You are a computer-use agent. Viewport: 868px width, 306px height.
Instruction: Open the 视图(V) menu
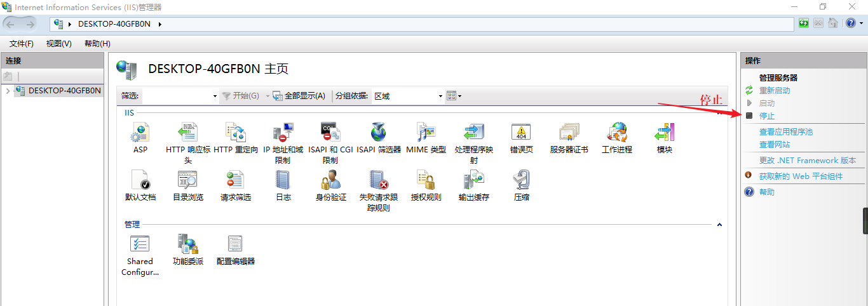pos(59,43)
